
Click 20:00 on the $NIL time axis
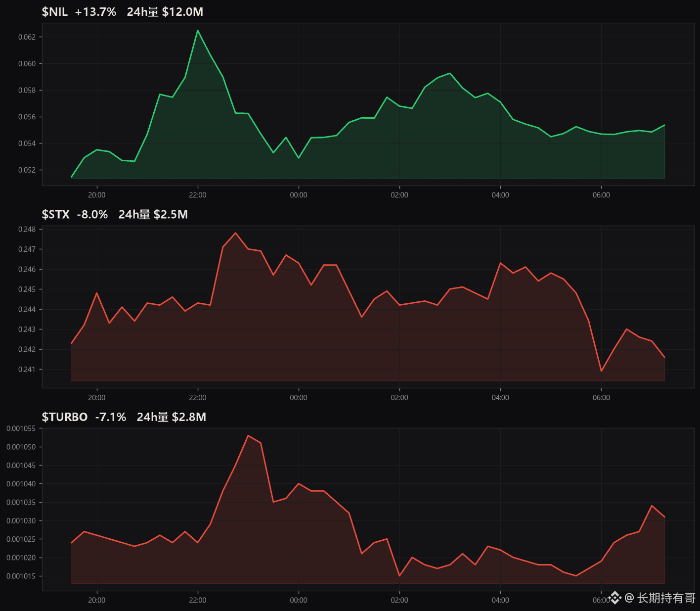(x=97, y=195)
